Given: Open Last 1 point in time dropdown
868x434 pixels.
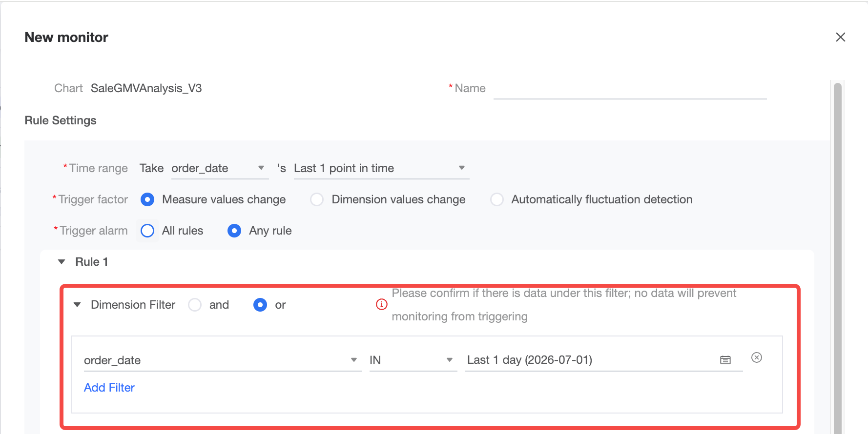Looking at the screenshot, I should pyautogui.click(x=381, y=168).
